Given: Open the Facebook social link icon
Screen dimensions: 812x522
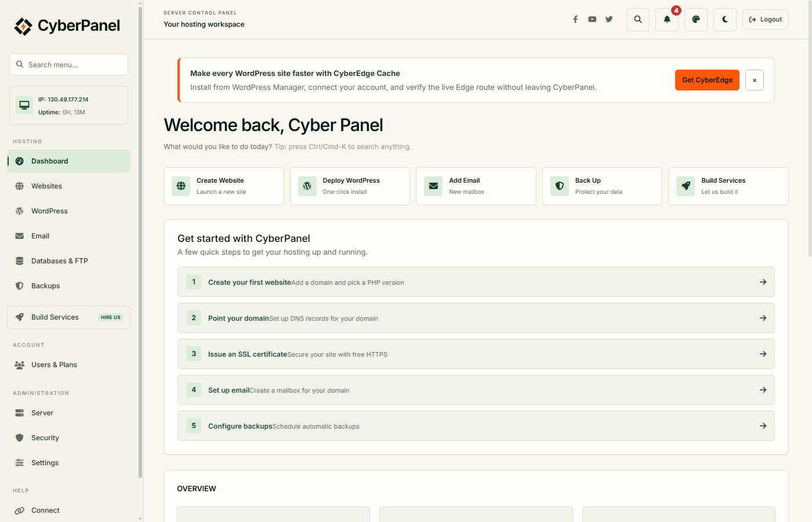Looking at the screenshot, I should click(x=575, y=19).
